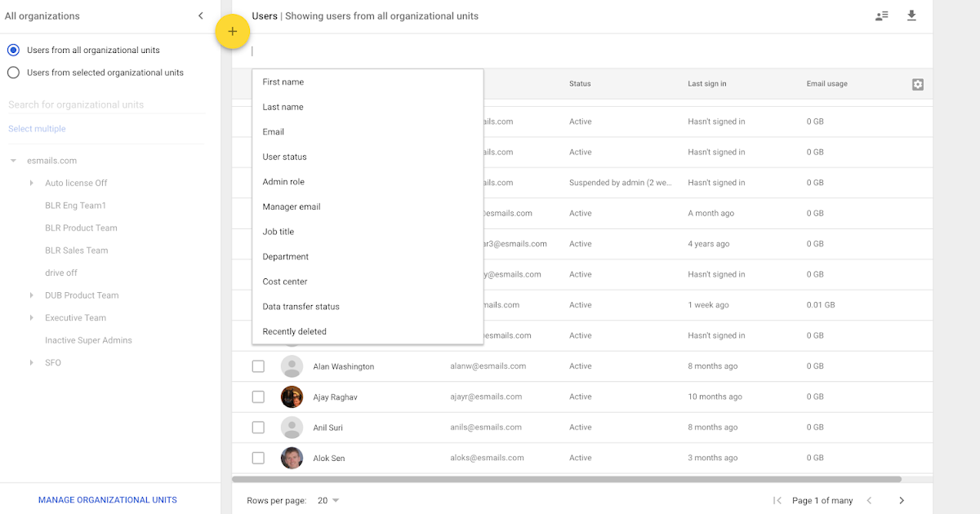Click the Select multiple link
980x514 pixels.
37,129
